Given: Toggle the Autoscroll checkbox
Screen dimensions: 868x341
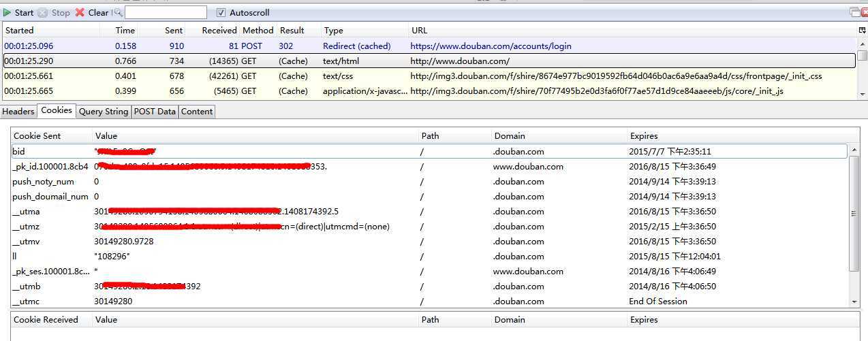Looking at the screenshot, I should pos(221,12).
